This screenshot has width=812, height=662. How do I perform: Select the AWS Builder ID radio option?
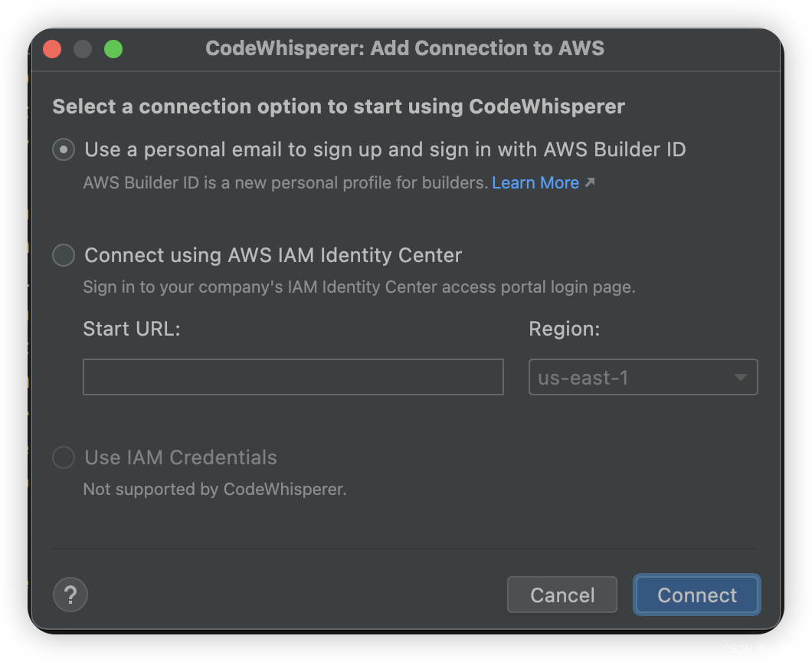[63, 149]
